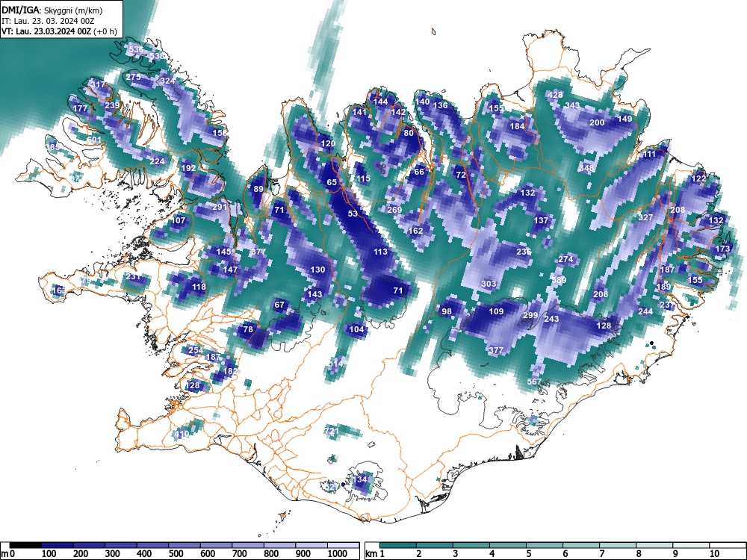Pick the pale lavender swatch between 900 and 1000
Screen dimensions: 747x560
(311, 545)
